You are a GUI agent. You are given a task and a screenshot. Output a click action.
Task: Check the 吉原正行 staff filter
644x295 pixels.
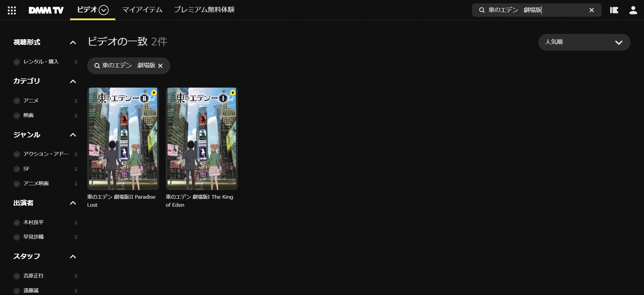pos(17,276)
